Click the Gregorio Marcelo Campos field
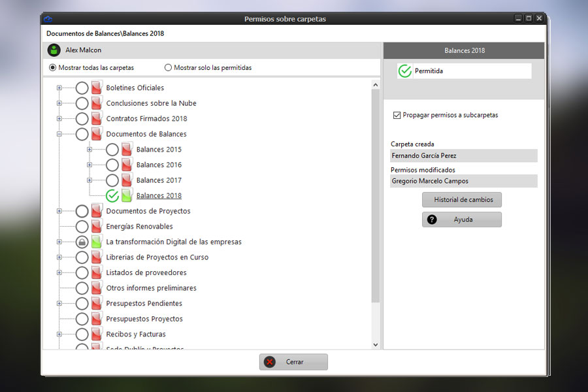Image resolution: width=588 pixels, height=392 pixels. pyautogui.click(x=463, y=181)
